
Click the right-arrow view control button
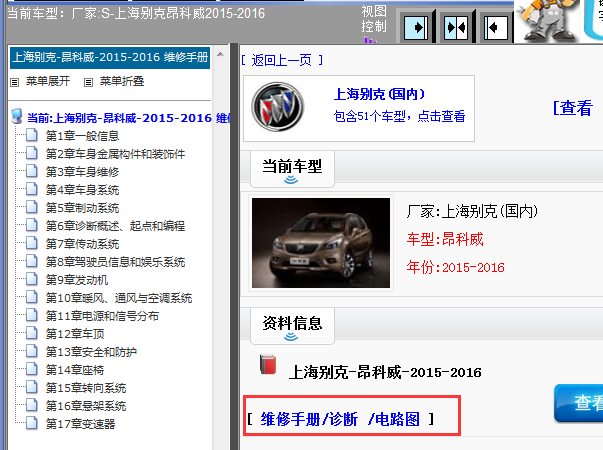416,28
